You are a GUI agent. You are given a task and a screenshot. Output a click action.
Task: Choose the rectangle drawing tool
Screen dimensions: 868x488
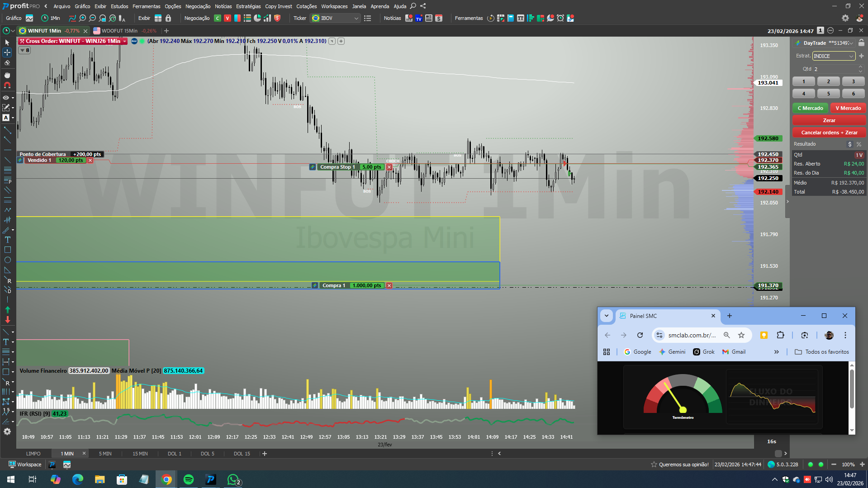[x=7, y=250]
